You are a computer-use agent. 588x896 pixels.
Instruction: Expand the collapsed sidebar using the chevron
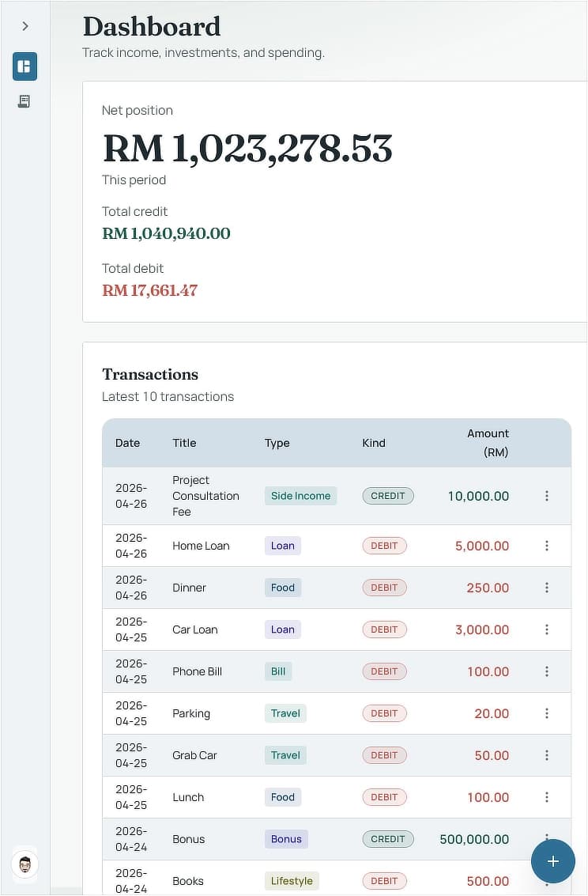click(24, 25)
